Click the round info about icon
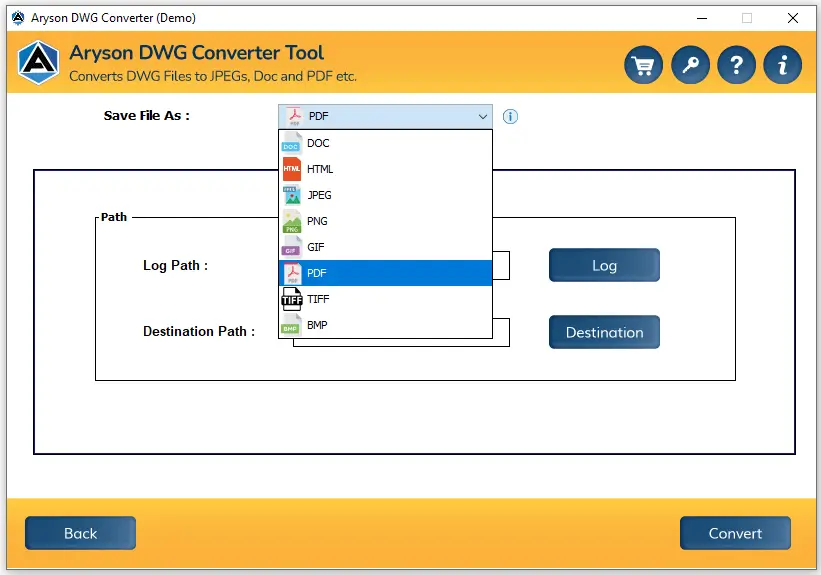The height and width of the screenshot is (575, 821). click(782, 65)
